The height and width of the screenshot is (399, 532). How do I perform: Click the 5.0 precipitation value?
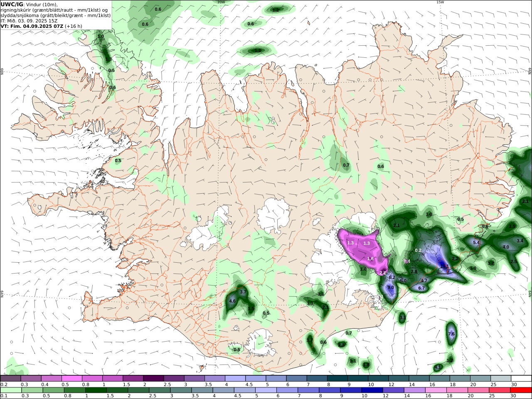click(403, 281)
